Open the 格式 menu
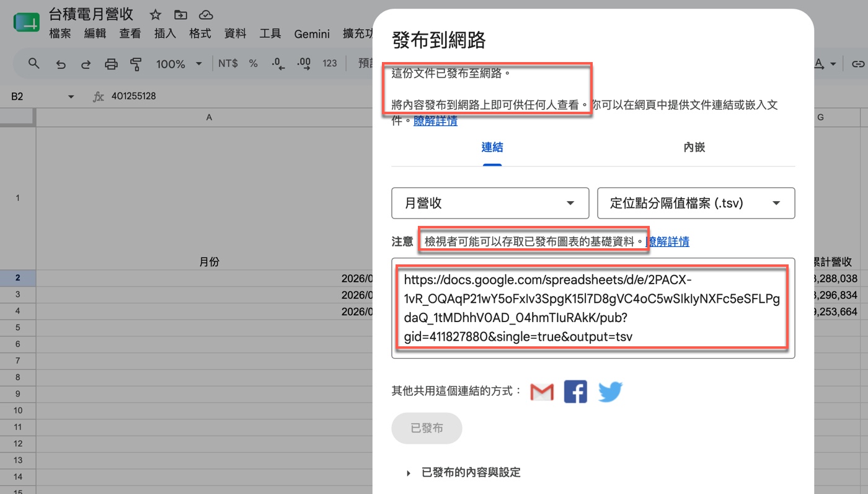The width and height of the screenshot is (868, 494). pos(200,34)
